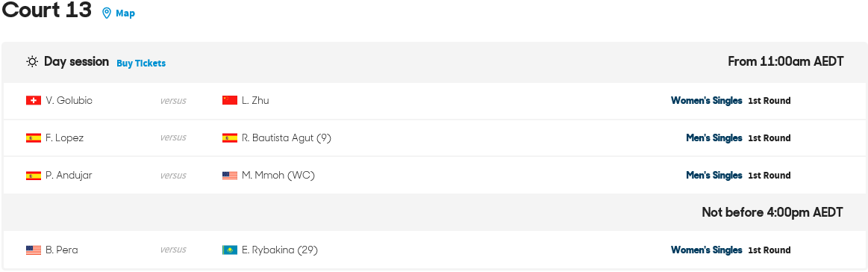
Task: Click the Spain flag beside F. Lopez
Action: [x=34, y=138]
